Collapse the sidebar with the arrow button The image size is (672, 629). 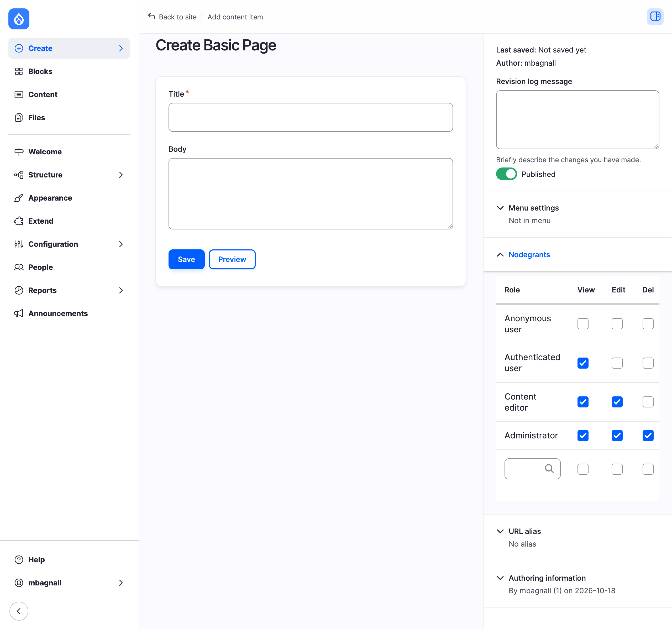coord(19,611)
